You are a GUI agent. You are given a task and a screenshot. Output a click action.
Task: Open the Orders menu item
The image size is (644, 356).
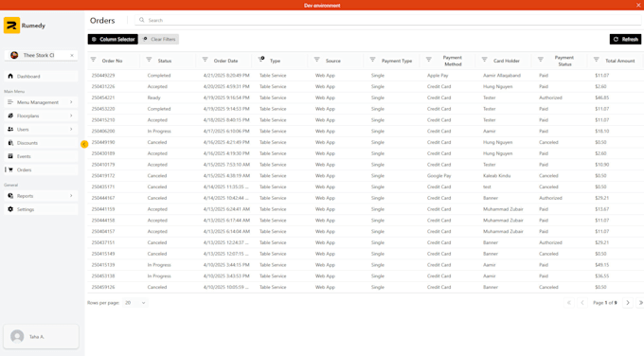[41, 170]
